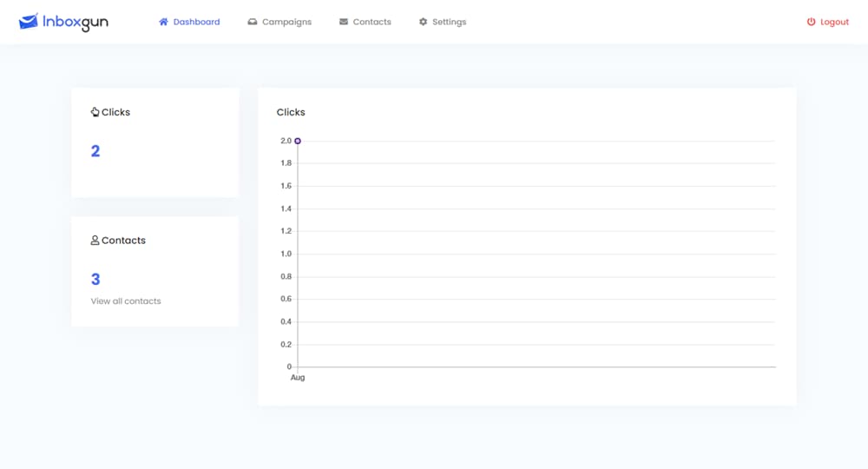Screen dimensions: 868x469
Task: Click the 1.8 y-axis label
Action: (286, 162)
